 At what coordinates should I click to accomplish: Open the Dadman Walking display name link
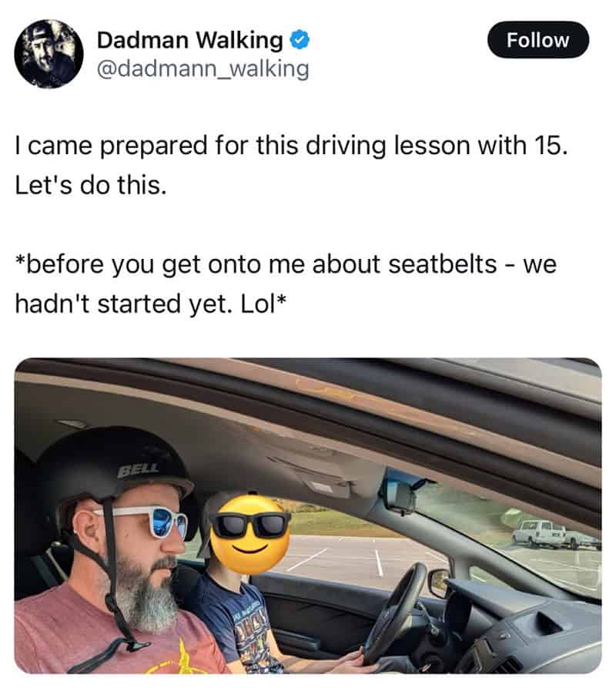[x=189, y=40]
